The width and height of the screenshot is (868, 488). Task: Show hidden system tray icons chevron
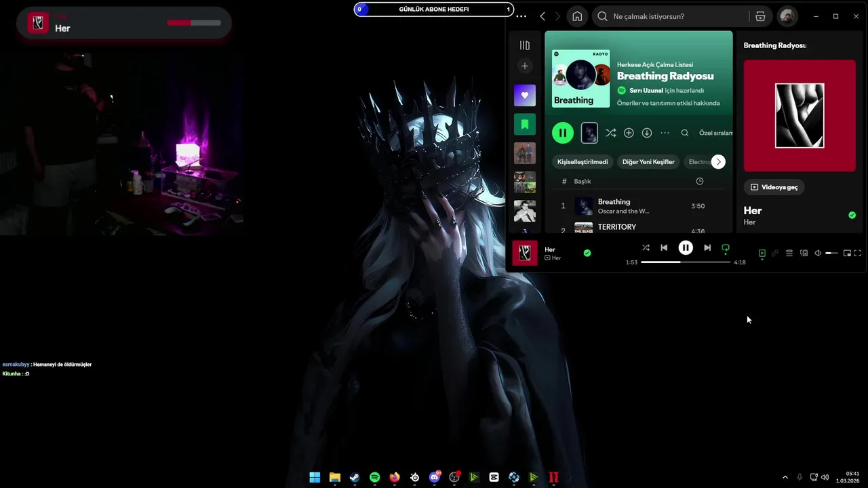pyautogui.click(x=785, y=477)
